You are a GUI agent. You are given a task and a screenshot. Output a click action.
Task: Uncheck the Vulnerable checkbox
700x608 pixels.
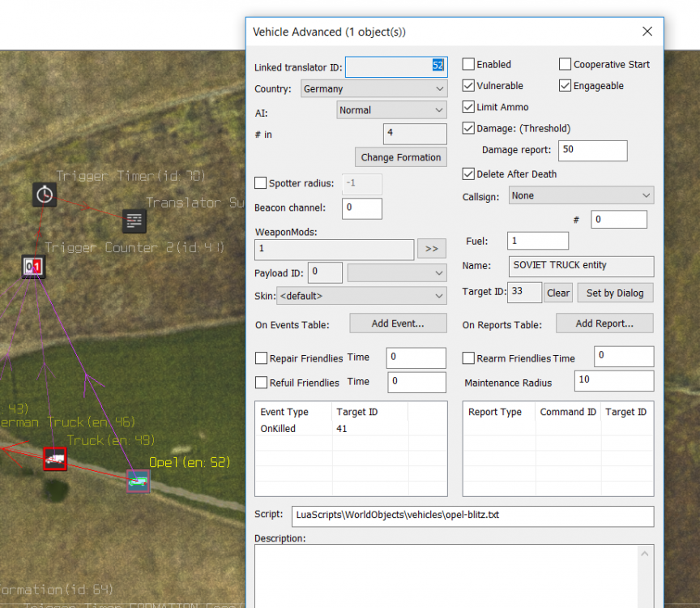pos(468,86)
